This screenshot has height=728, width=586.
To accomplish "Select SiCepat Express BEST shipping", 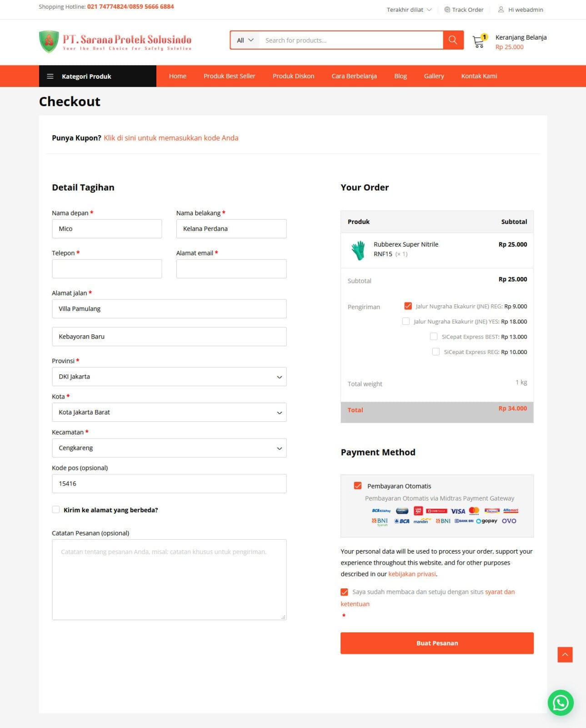I will (x=434, y=337).
